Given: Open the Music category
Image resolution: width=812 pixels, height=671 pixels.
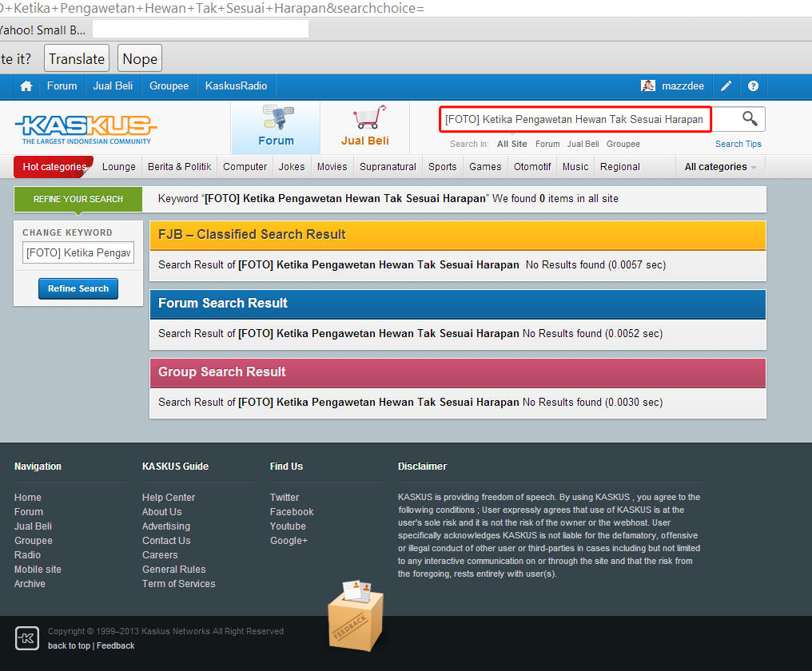Looking at the screenshot, I should pos(575,167).
